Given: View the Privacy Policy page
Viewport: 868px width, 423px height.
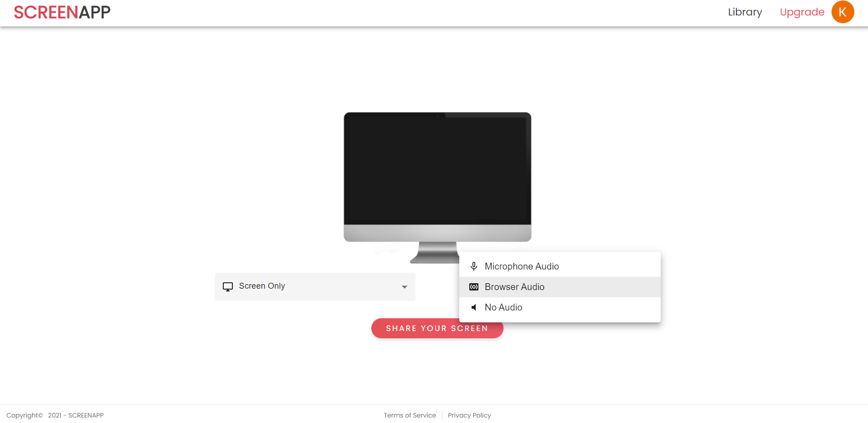Looking at the screenshot, I should (469, 415).
